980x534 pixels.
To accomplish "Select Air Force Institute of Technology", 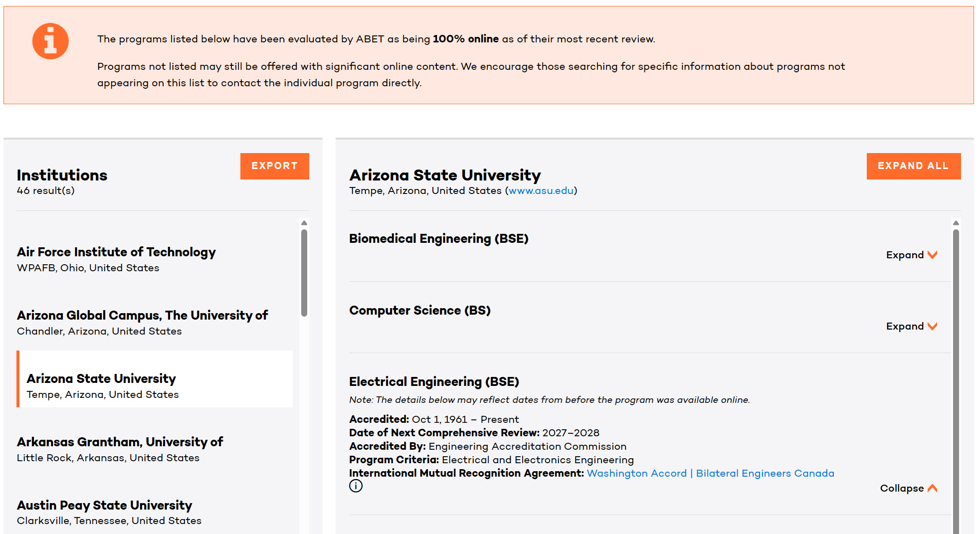I will coord(116,252).
